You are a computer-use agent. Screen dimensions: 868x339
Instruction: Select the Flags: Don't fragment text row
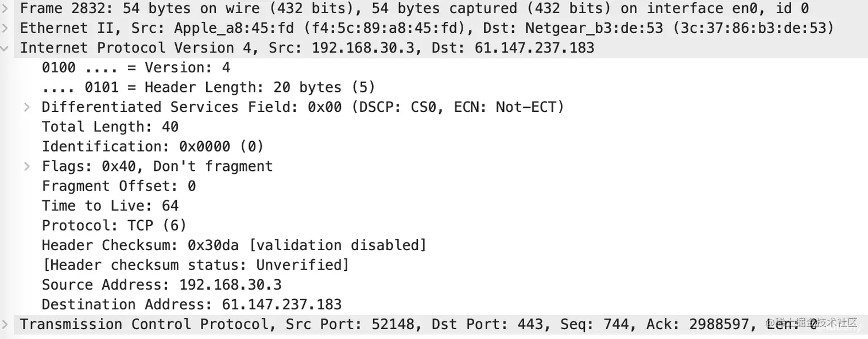pos(157,166)
